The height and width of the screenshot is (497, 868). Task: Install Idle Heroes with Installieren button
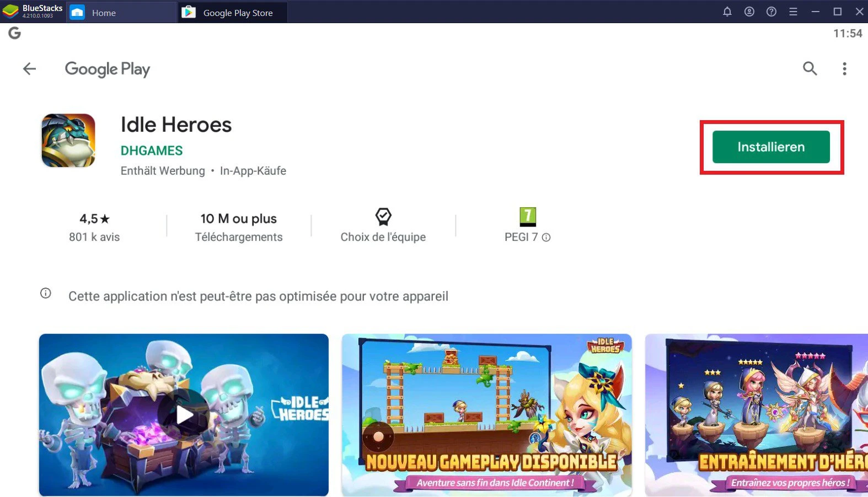[x=771, y=147]
